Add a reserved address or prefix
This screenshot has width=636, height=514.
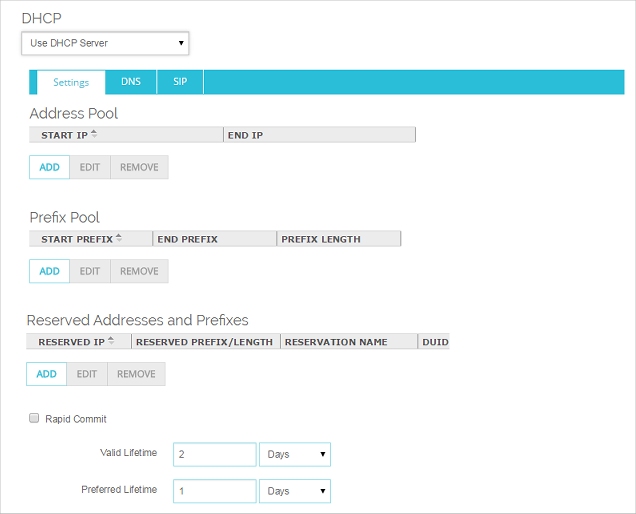46,374
